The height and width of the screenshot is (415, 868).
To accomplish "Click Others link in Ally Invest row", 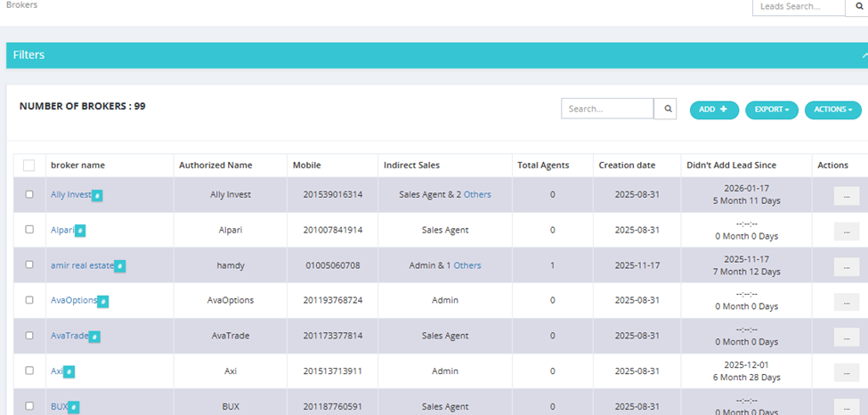I will click(x=477, y=194).
